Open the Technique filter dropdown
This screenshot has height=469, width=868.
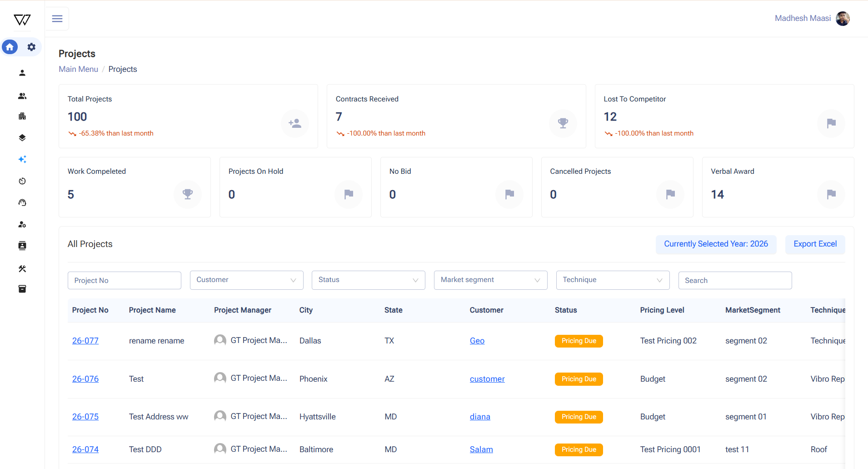click(x=612, y=280)
